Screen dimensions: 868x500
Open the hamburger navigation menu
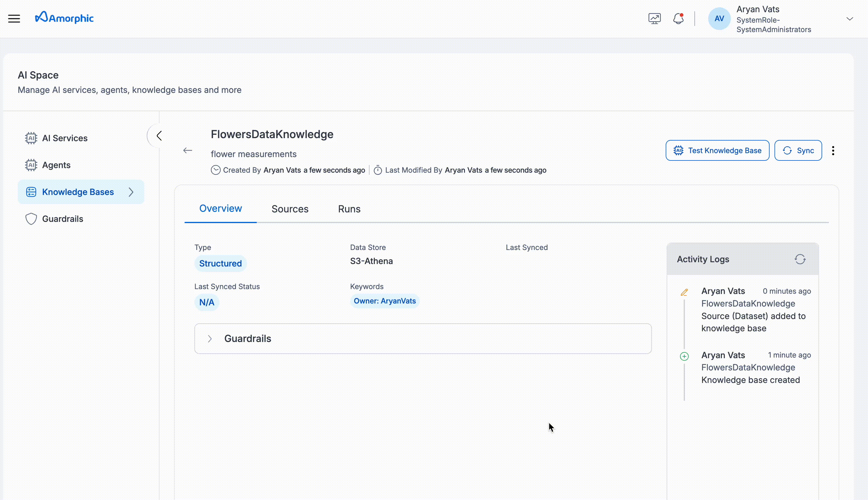pyautogui.click(x=14, y=18)
